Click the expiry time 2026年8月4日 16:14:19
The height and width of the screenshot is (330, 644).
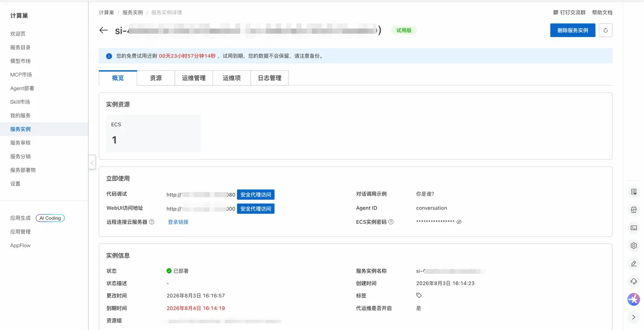pos(195,308)
